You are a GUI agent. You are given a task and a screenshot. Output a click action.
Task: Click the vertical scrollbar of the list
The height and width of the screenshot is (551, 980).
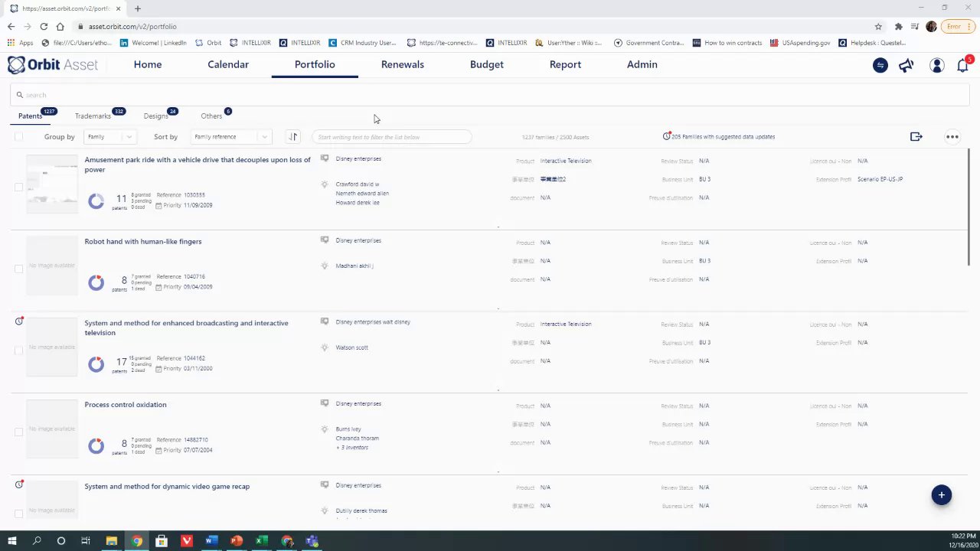(969, 208)
